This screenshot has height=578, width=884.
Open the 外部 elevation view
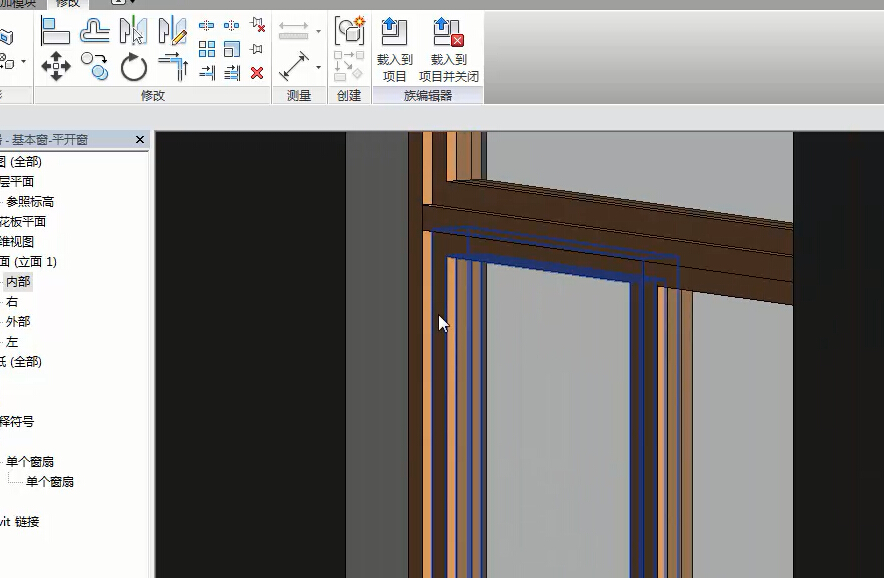[x=18, y=322]
